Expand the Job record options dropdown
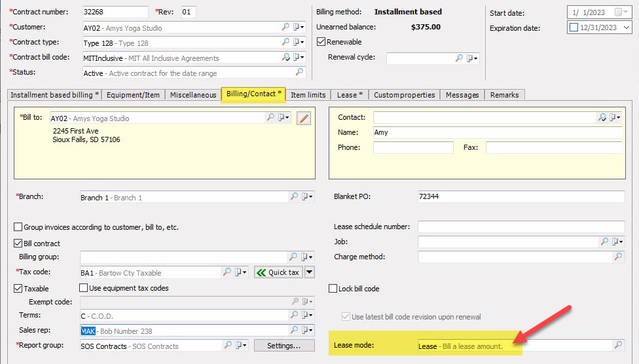The height and width of the screenshot is (364, 639). [617, 242]
